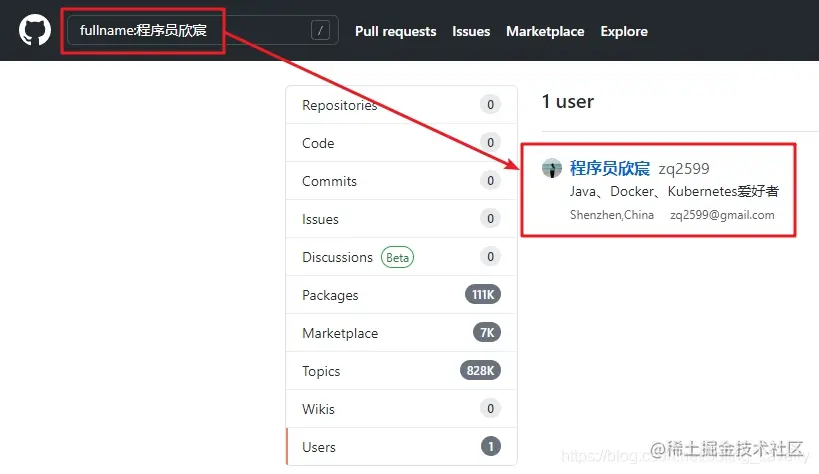Click the Beta badge next to Discussions
The height and width of the screenshot is (474, 819).
[x=397, y=257]
